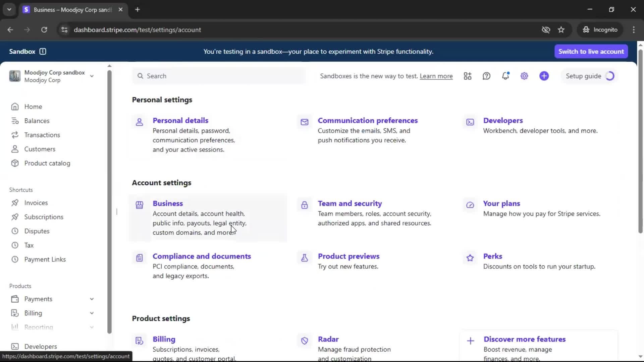Click the Discover more features plus icon
Viewport: 644px width, 362px height.
471,341
